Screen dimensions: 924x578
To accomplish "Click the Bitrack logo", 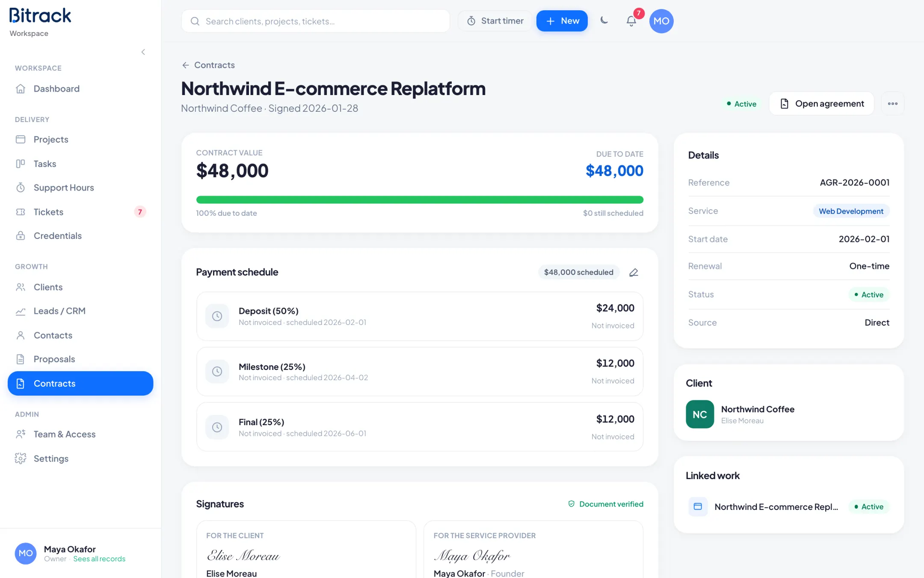I will pos(40,15).
